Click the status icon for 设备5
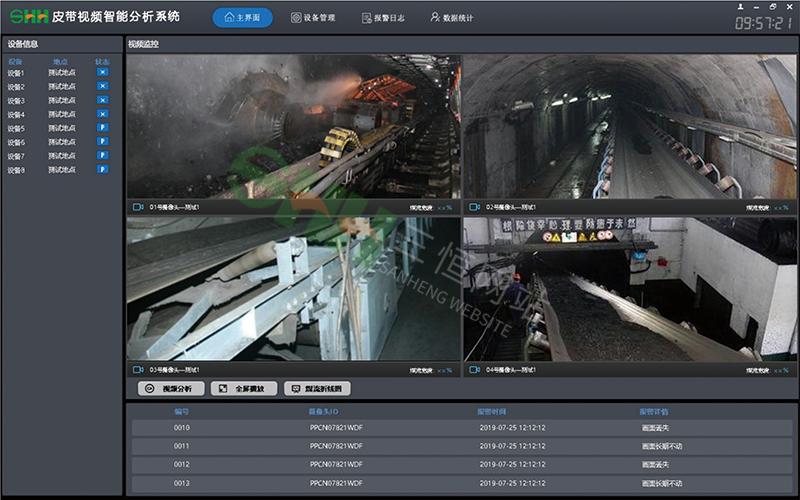This screenshot has height=500, width=800. pyautogui.click(x=102, y=128)
